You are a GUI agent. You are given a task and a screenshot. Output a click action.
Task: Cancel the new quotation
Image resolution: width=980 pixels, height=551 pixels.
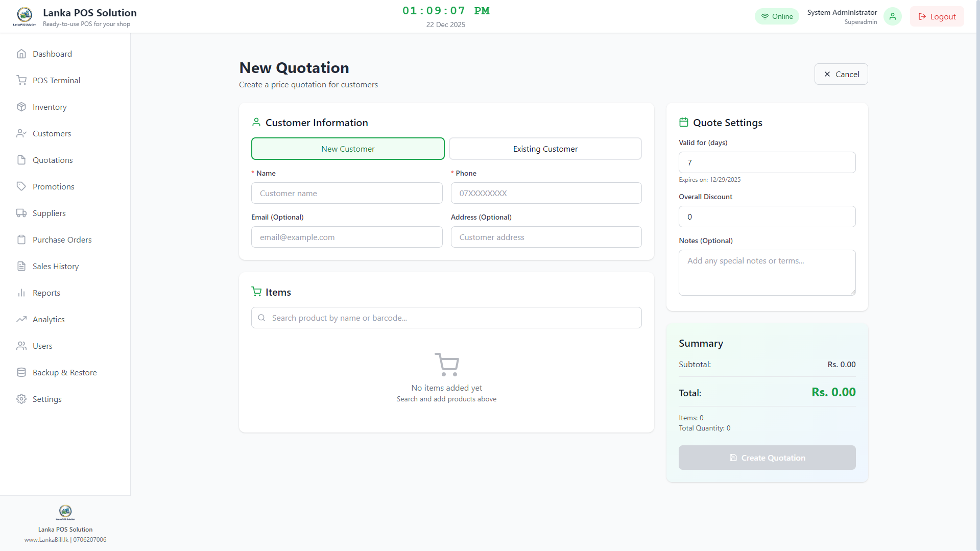(x=841, y=75)
